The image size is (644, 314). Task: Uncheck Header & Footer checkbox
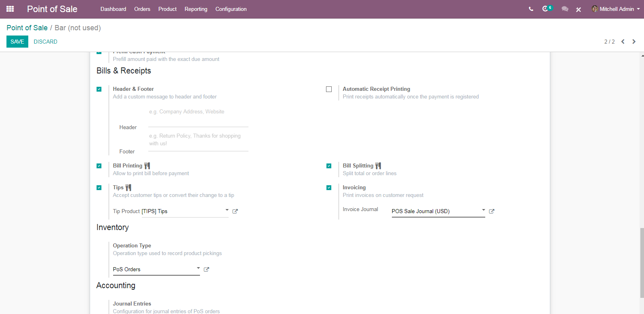tap(99, 89)
